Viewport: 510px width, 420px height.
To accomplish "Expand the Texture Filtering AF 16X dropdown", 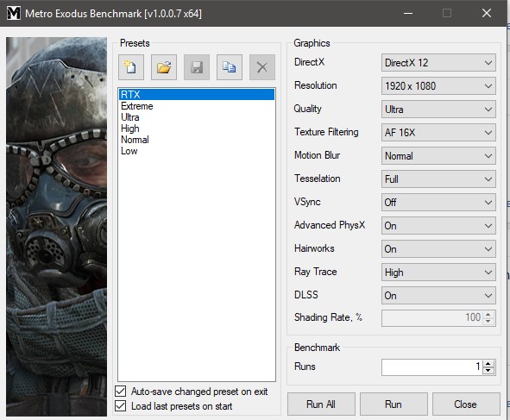I will [x=438, y=133].
